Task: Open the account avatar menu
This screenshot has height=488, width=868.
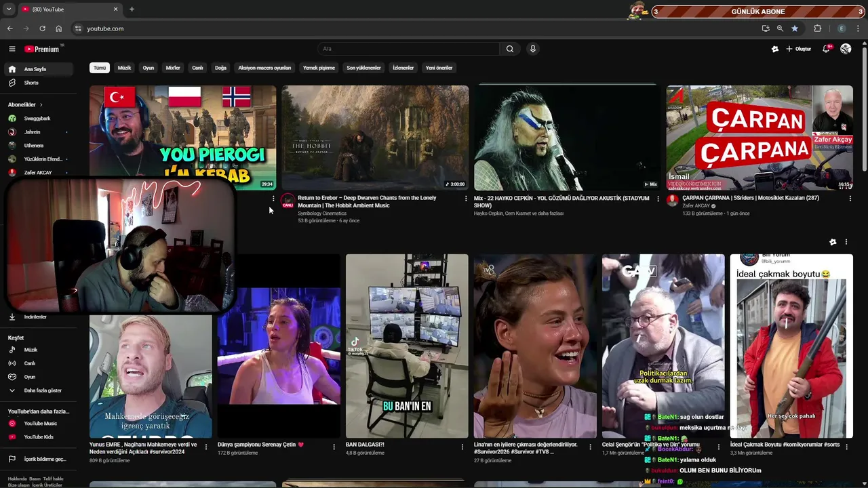Action: [846, 49]
